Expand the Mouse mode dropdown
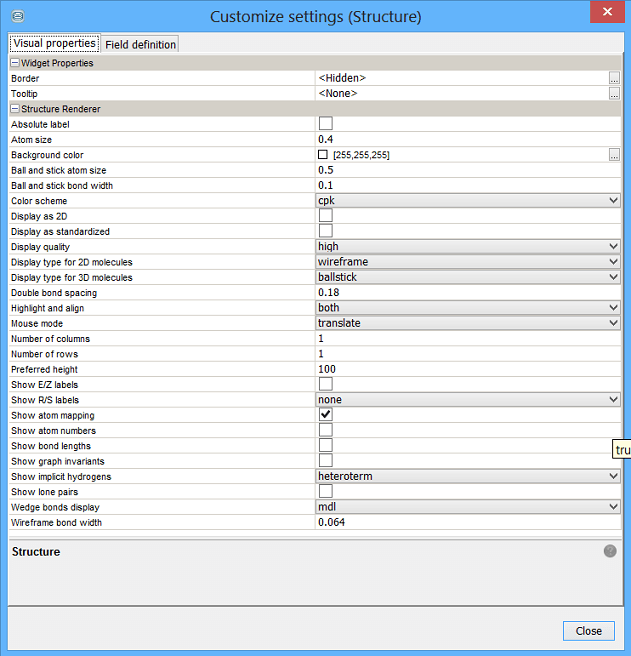Viewport: 631px width, 656px height. click(613, 323)
